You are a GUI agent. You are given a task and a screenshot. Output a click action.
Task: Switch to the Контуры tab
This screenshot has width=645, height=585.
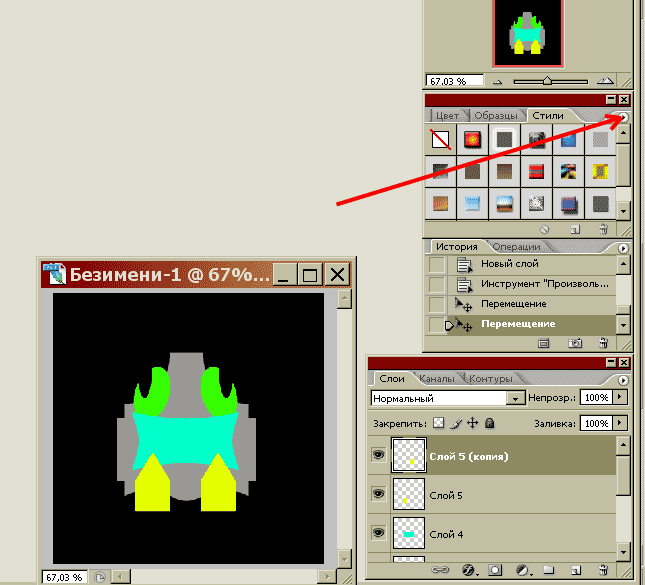(x=491, y=378)
